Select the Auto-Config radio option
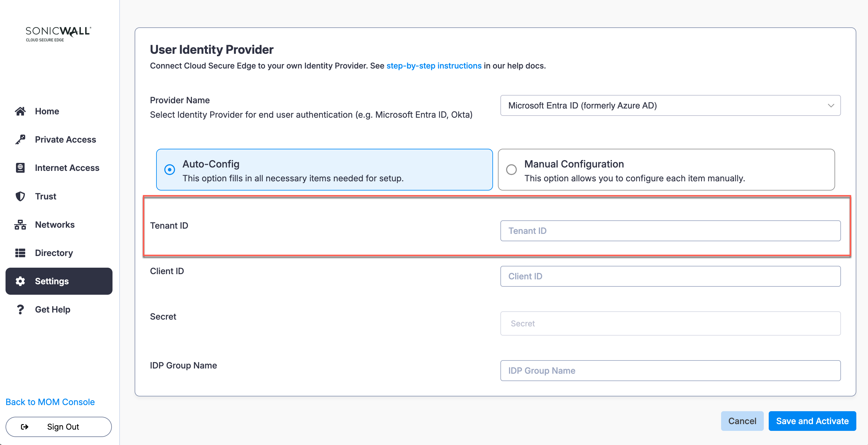 169,169
